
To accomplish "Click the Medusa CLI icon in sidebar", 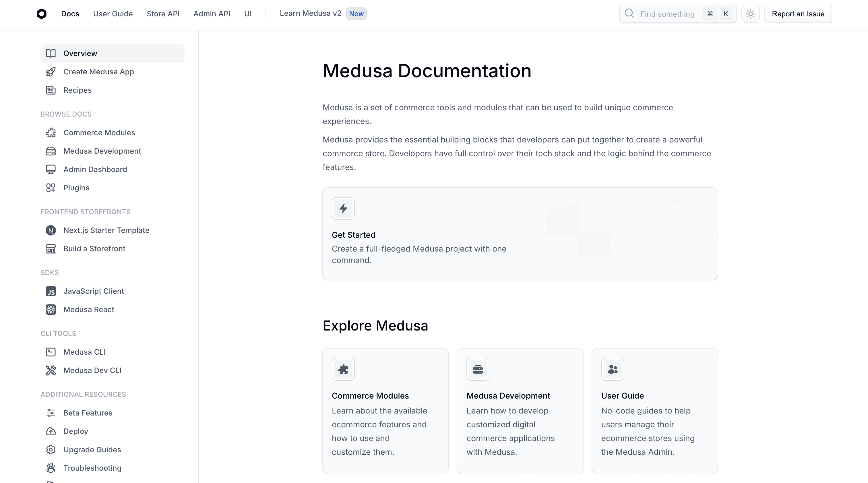I will [x=51, y=351].
